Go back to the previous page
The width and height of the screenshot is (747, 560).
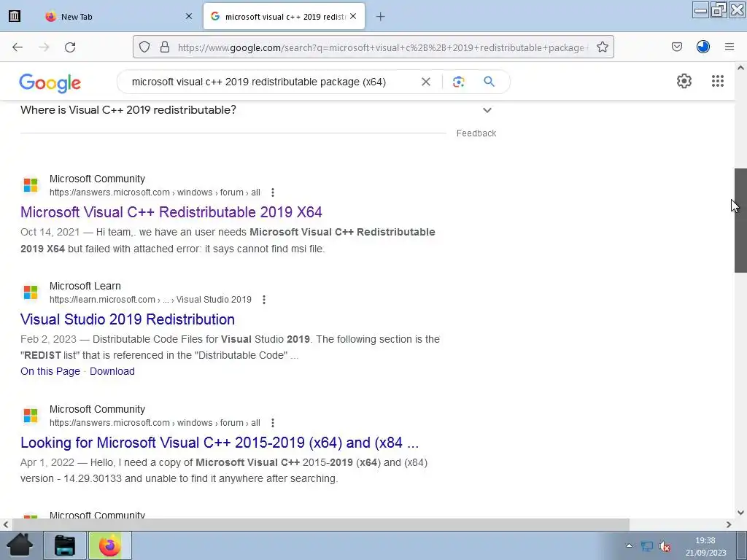(x=18, y=47)
